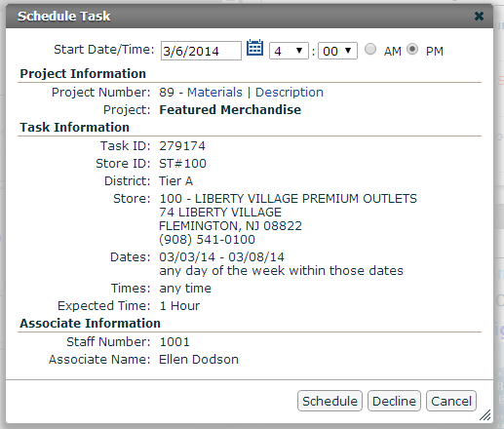Open the Materials link
Image resolution: width=504 pixels, height=429 pixels.
[214, 93]
